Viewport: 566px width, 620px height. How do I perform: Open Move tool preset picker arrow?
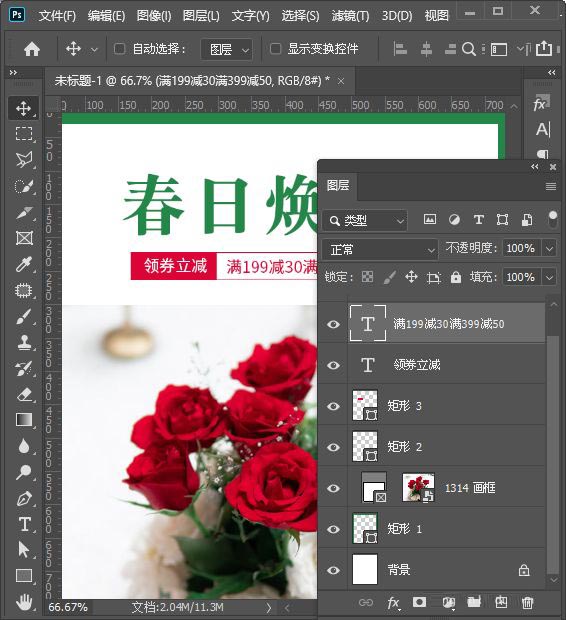click(x=94, y=50)
